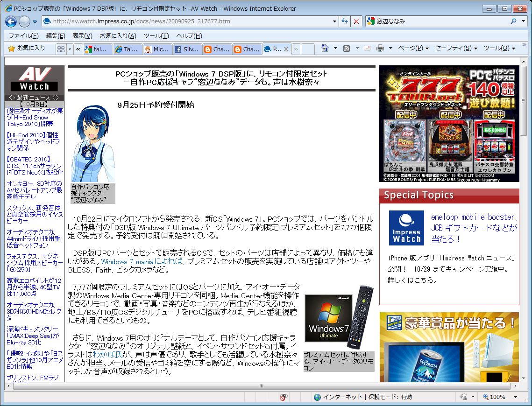
Task: Open the ツール(T) menu in menu bar
Action: [x=156, y=36]
